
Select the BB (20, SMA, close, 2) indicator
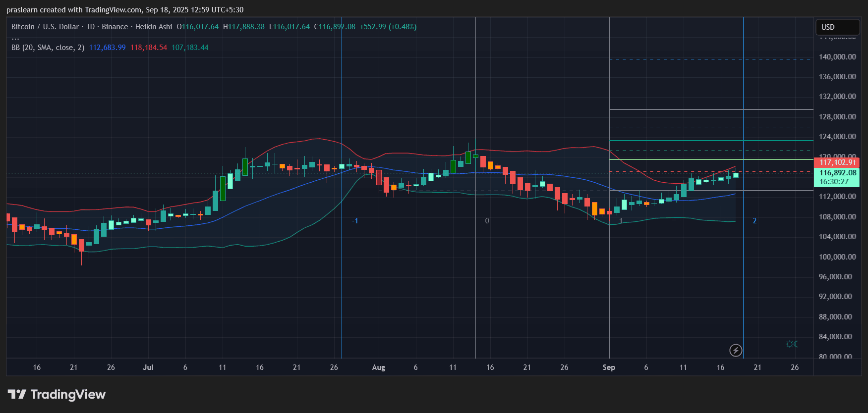[48, 48]
